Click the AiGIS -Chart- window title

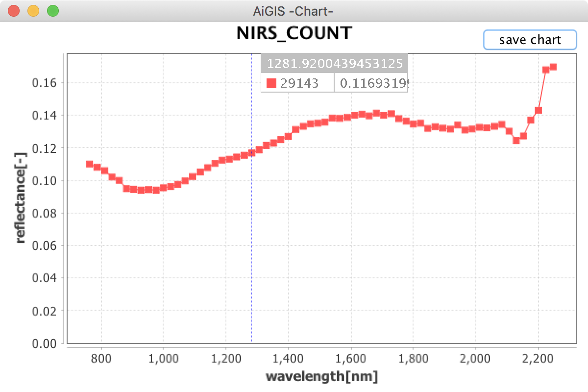pyautogui.click(x=294, y=11)
